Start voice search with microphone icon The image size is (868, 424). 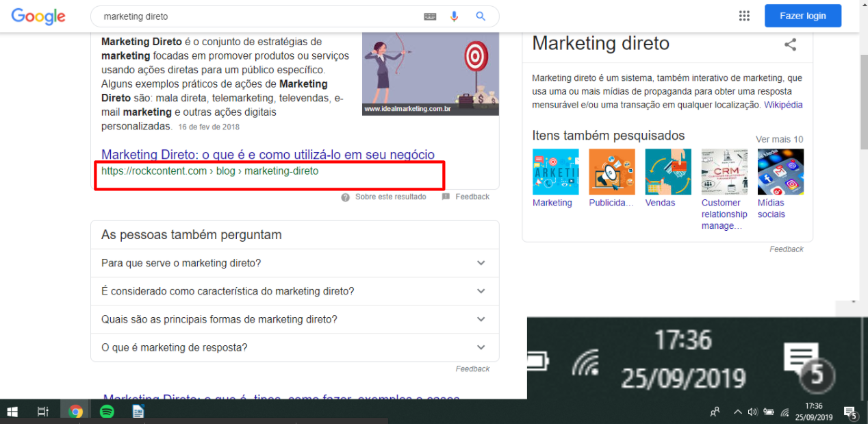point(454,16)
